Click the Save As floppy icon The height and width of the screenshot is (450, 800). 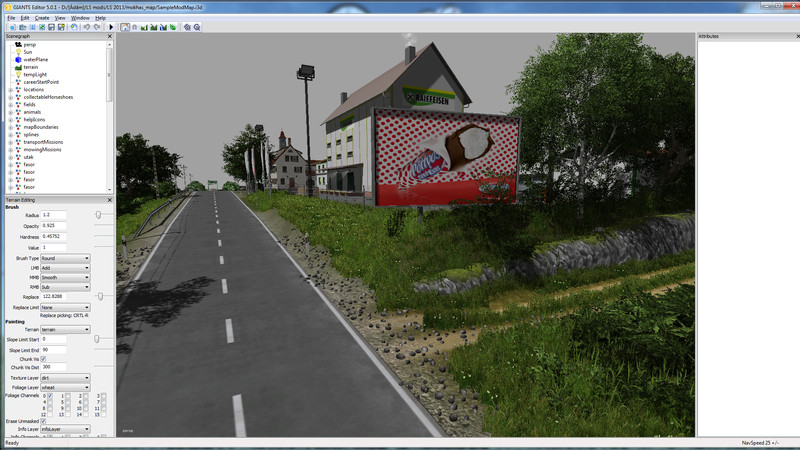pyautogui.click(x=61, y=27)
